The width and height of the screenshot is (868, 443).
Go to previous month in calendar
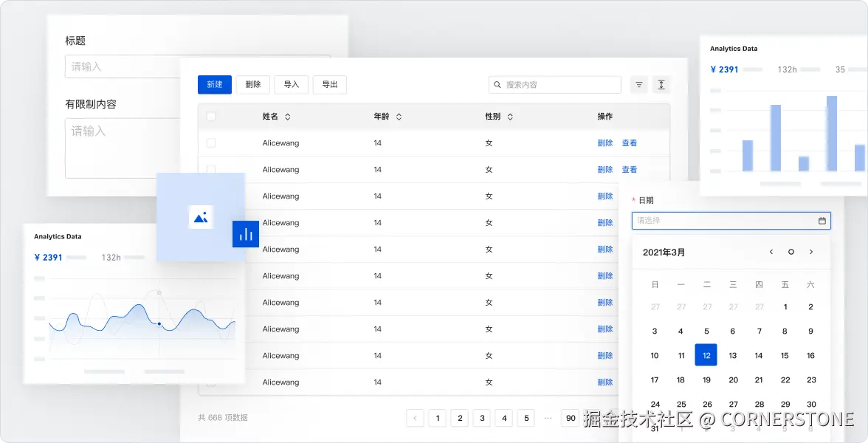(771, 252)
